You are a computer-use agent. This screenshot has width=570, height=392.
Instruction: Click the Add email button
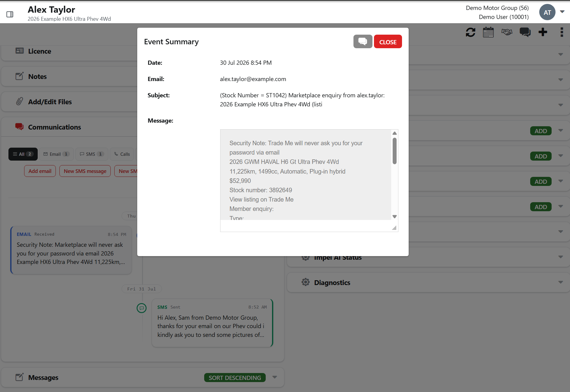pyautogui.click(x=40, y=171)
